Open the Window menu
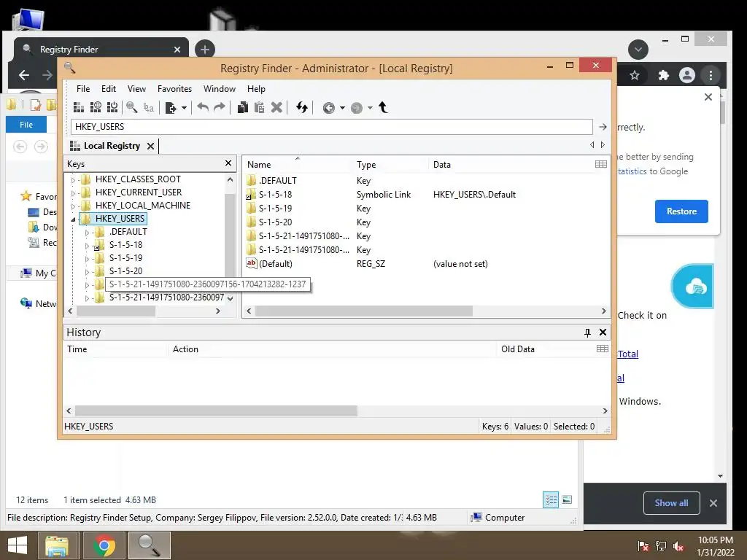747x560 pixels. click(219, 88)
